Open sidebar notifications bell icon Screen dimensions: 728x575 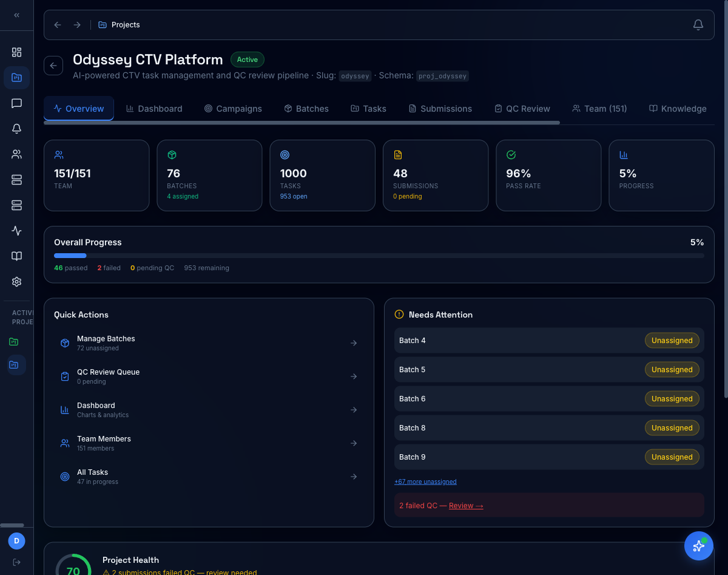(16, 129)
